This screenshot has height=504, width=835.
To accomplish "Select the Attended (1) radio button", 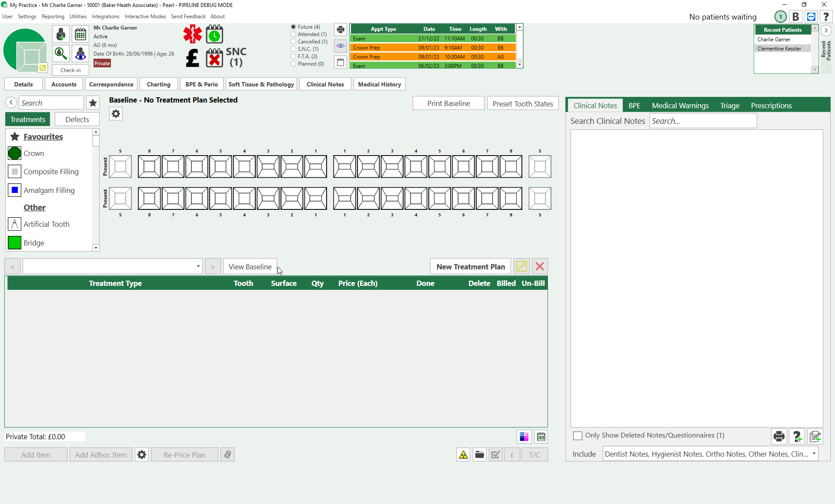I will [294, 34].
